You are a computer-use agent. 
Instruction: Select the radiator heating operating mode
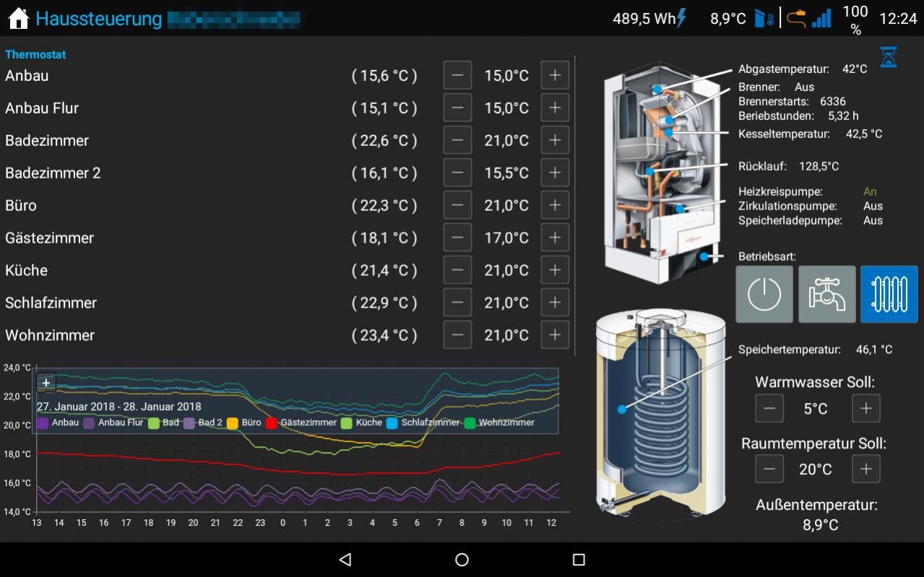[889, 294]
